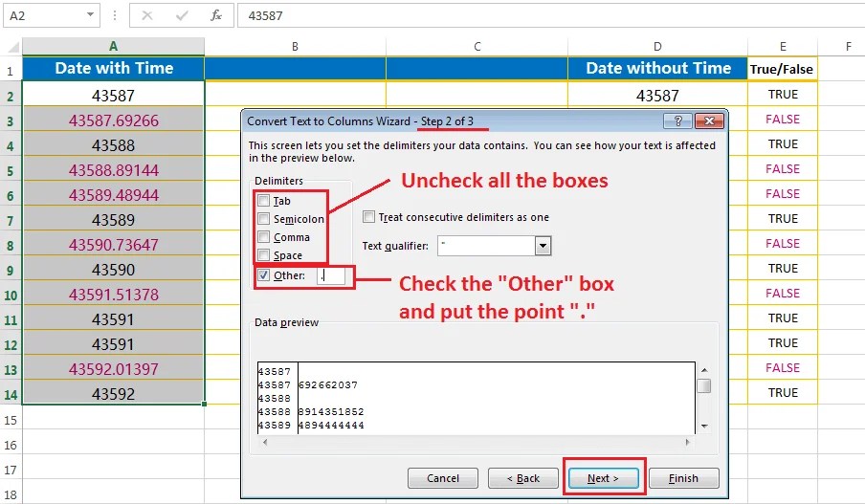This screenshot has width=865, height=504.
Task: Open the Insert Function fx icon
Action: [216, 15]
